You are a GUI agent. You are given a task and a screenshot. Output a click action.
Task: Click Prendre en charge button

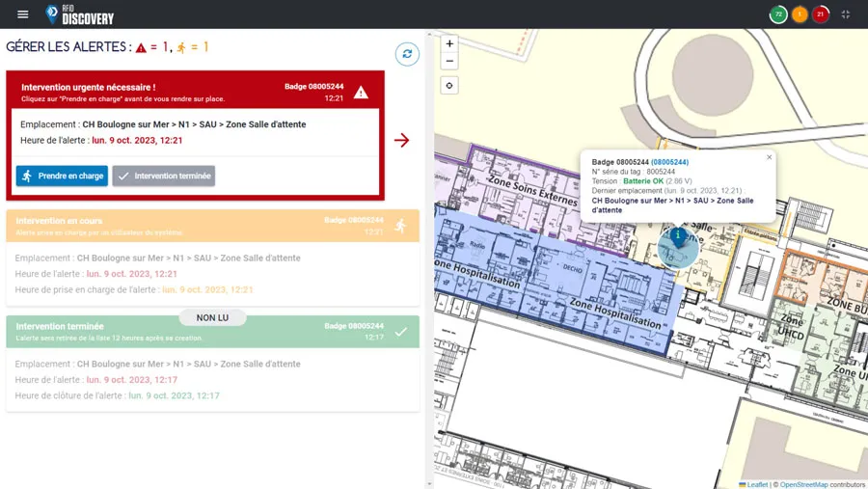click(62, 176)
